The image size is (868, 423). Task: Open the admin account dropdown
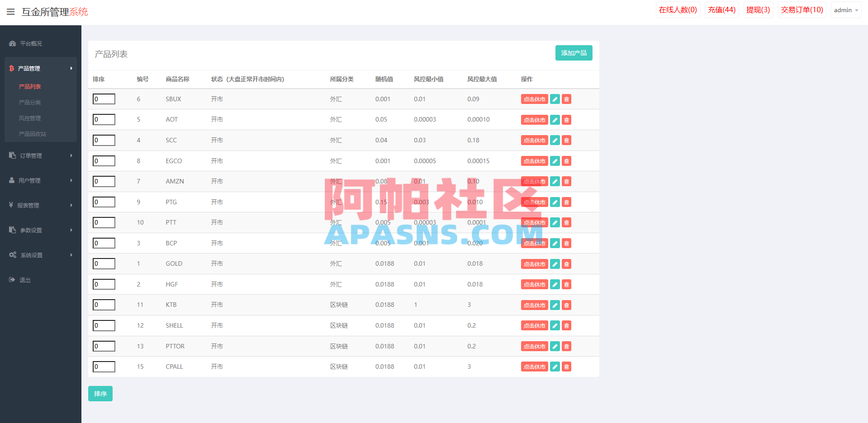(845, 9)
